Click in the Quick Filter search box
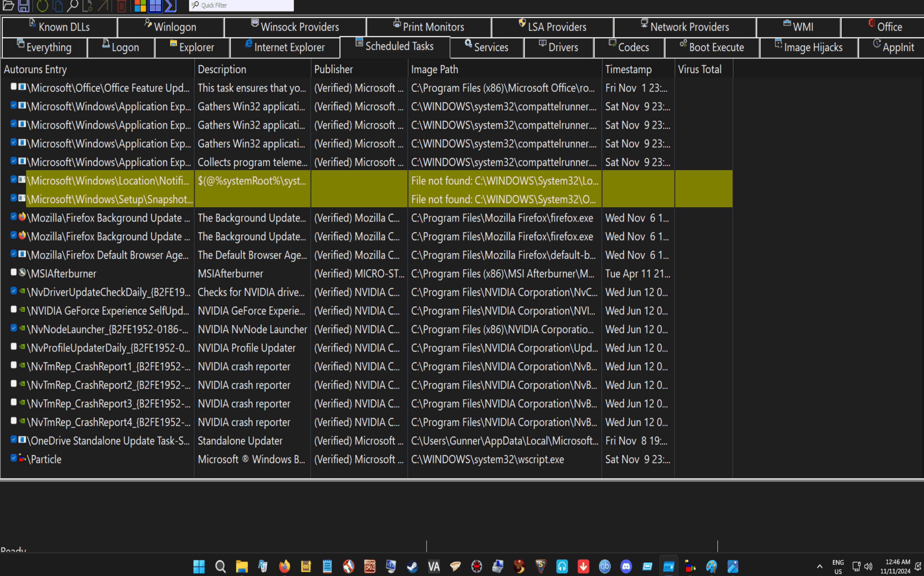924x576 pixels. [x=242, y=5]
